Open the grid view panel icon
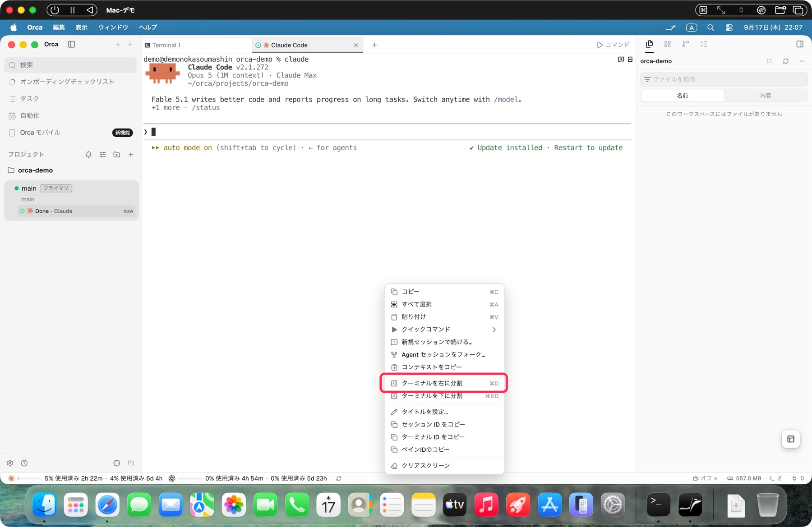812x527 pixels. pos(668,44)
